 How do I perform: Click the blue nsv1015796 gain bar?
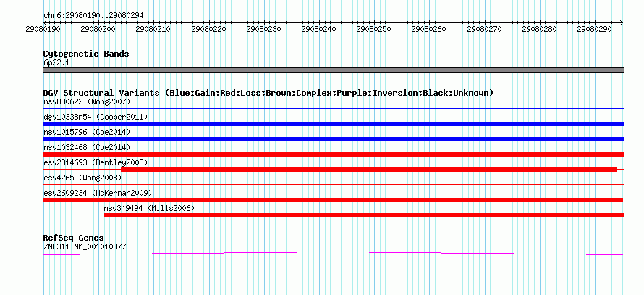[334, 139]
